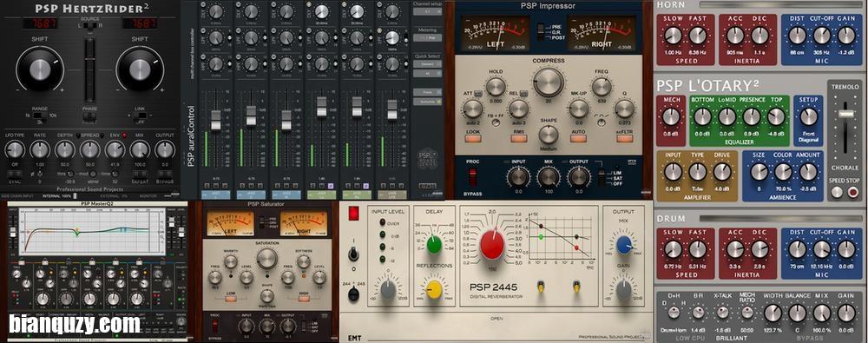Click the left SHIFT knob in HertzRider
The height and width of the screenshot is (343, 868).
tap(40, 69)
